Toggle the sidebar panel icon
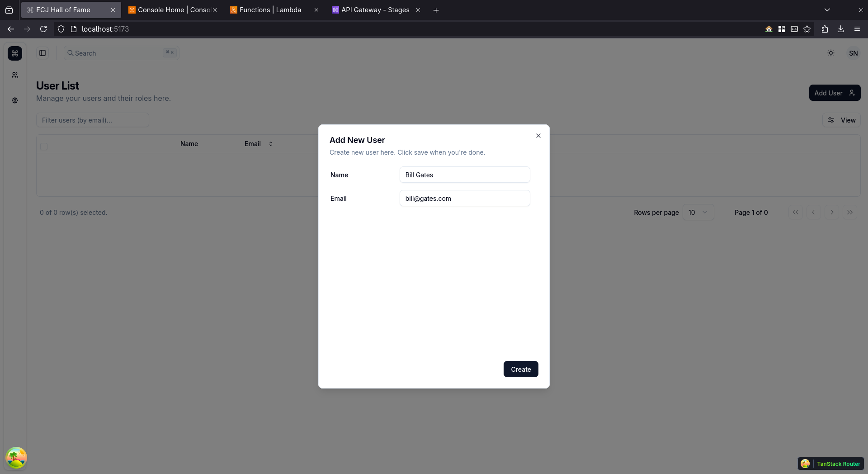Viewport: 868px width, 474px height. pos(42,53)
